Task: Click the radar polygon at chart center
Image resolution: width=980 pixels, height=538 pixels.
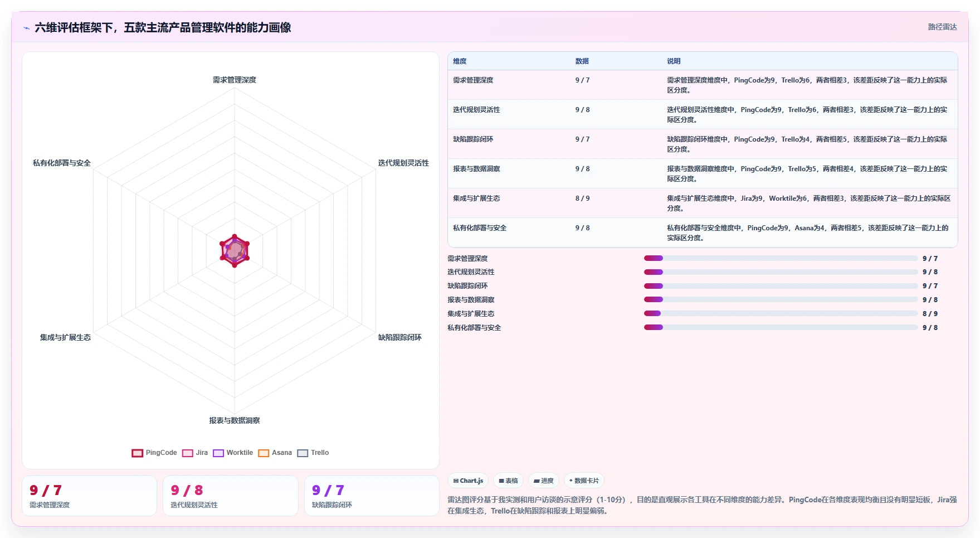Action: click(x=235, y=251)
